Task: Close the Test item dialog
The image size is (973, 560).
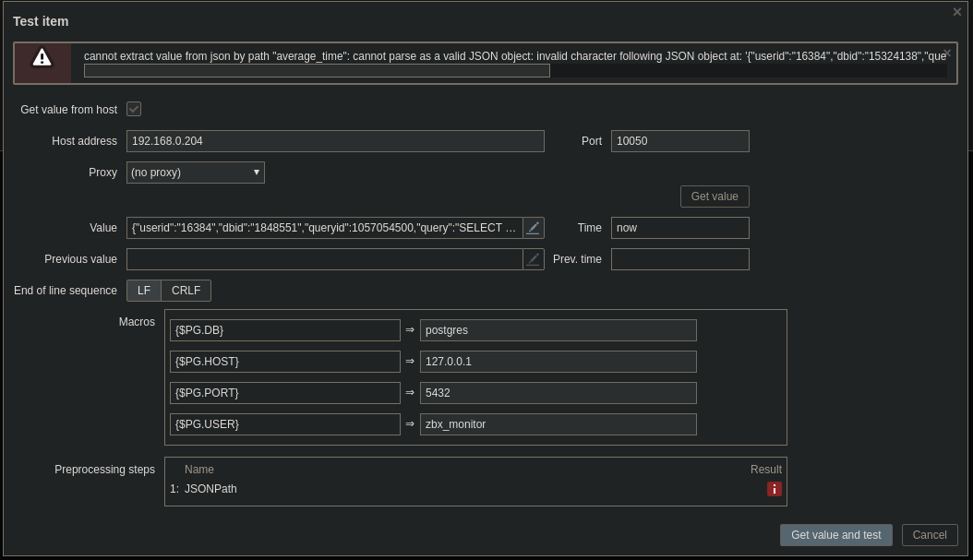Action: 957,12
